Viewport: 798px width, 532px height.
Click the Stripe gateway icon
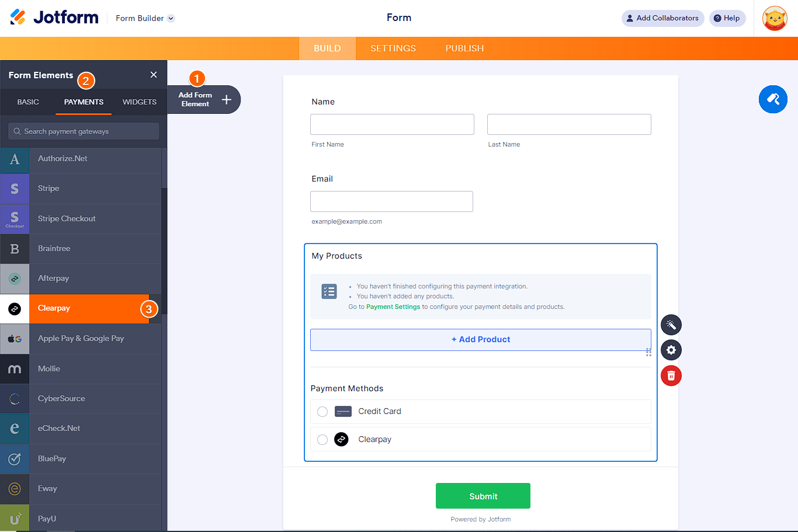15,189
